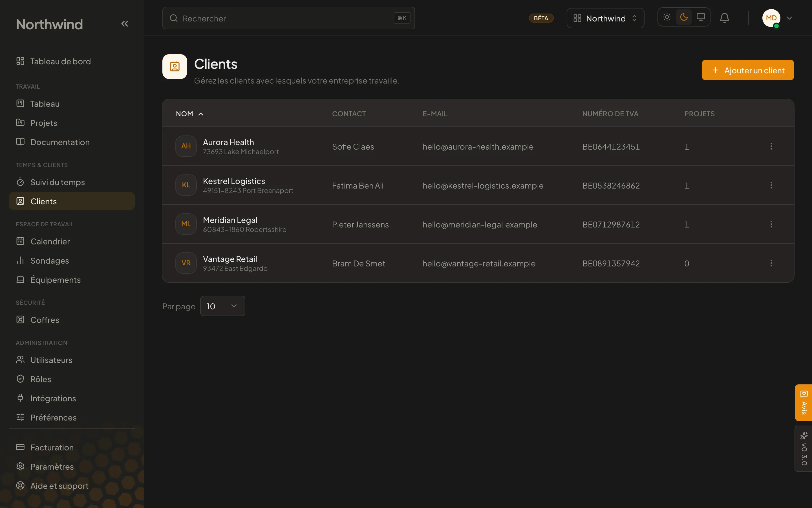Open the Avis feedback tab
Viewport: 812px width, 508px height.
tap(804, 402)
